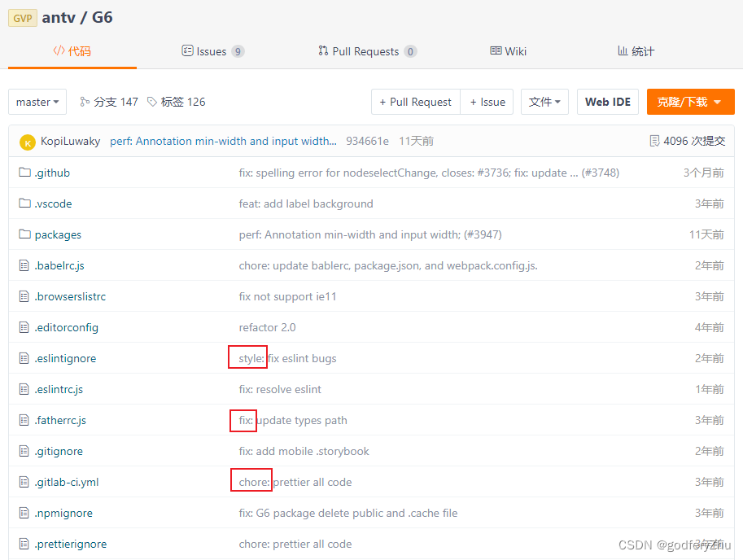Open the Issues tab
The height and width of the screenshot is (560, 743).
coord(212,51)
